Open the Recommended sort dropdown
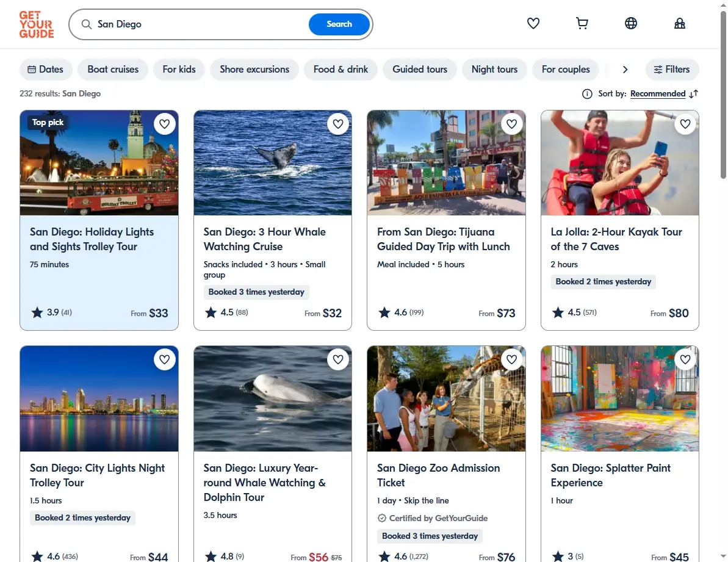 click(657, 94)
